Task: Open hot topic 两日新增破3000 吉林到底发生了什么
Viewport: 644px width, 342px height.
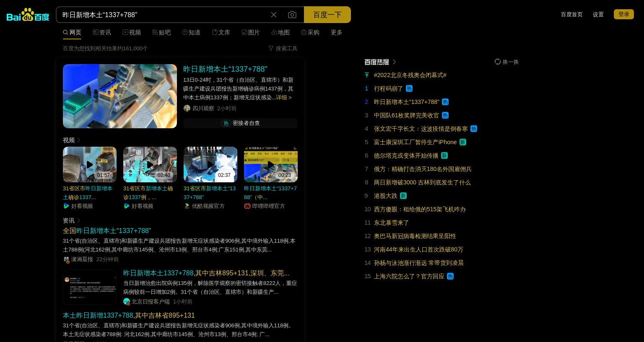Action: coord(422,182)
